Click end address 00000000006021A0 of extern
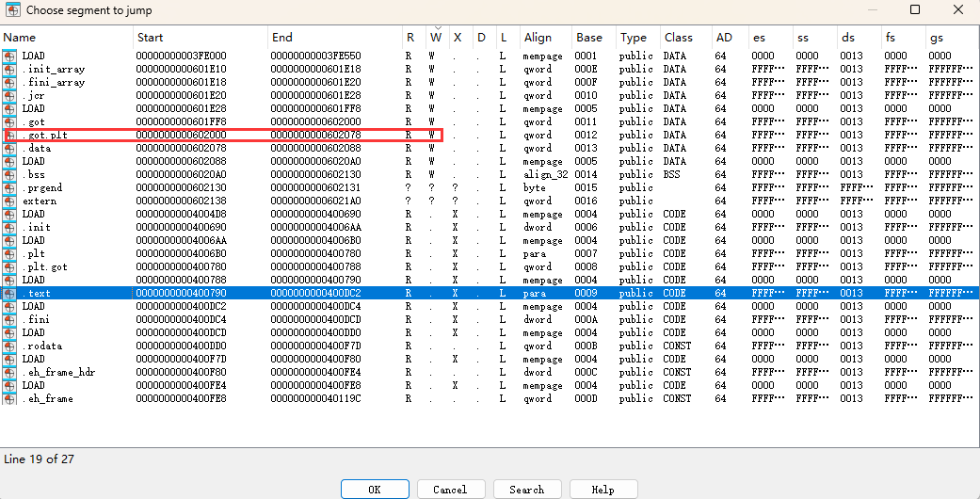The width and height of the screenshot is (980, 499). coord(315,201)
